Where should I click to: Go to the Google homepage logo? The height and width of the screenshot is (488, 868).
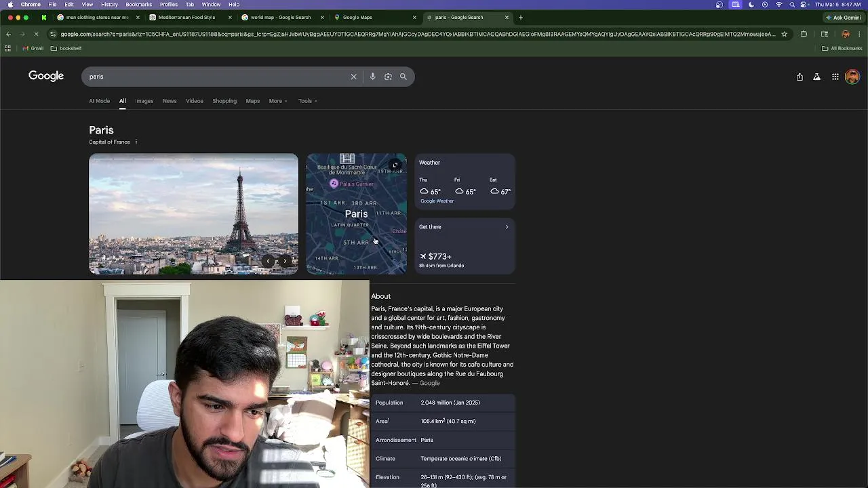pos(46,76)
